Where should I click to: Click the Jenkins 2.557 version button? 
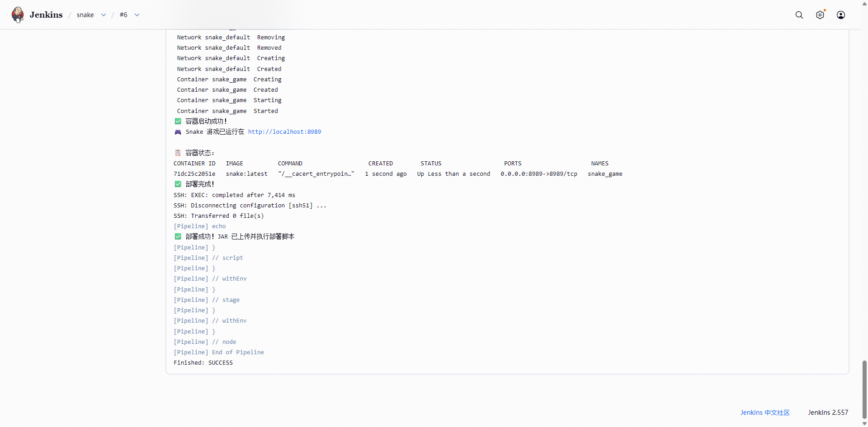pyautogui.click(x=828, y=413)
